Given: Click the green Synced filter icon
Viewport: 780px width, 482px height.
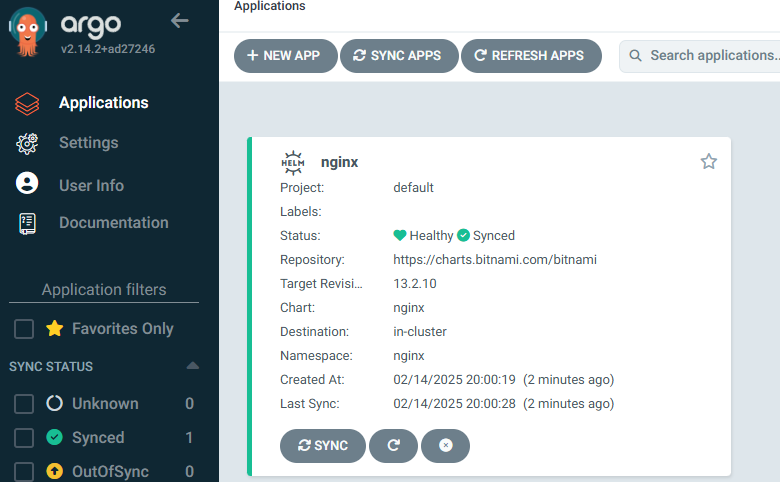Looking at the screenshot, I should (54, 437).
